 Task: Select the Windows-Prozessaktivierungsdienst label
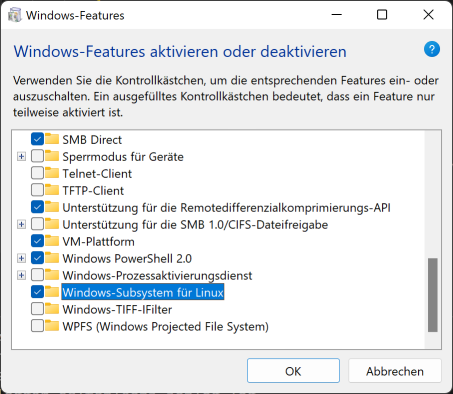tap(157, 275)
